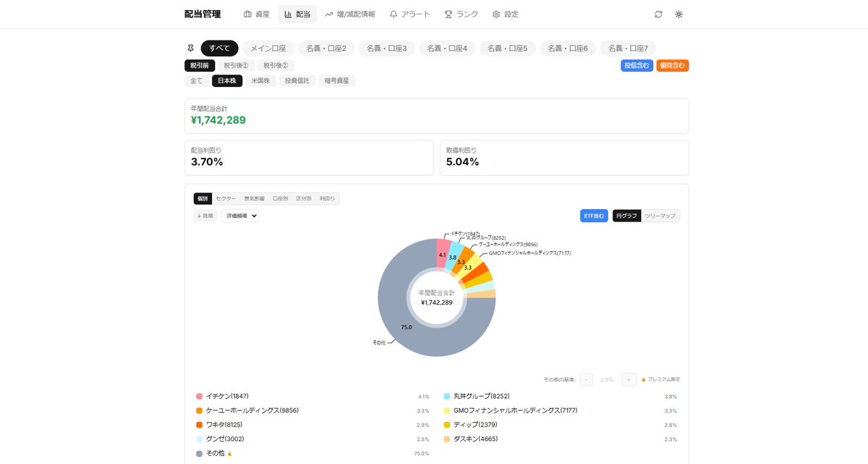Toggle the 投信含む option
This screenshot has width=868, height=464.
[637, 66]
